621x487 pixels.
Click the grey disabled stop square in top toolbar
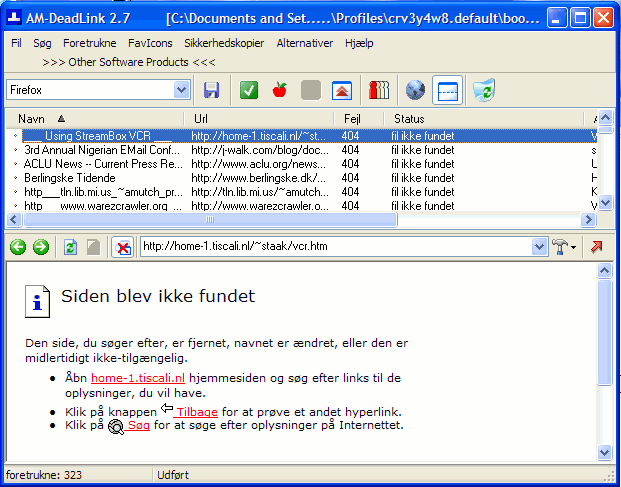[311, 90]
